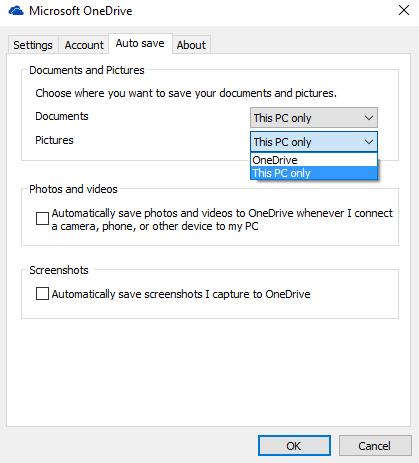Image resolution: width=419 pixels, height=463 pixels.
Task: Switch to the Settings tab
Action: pos(33,45)
